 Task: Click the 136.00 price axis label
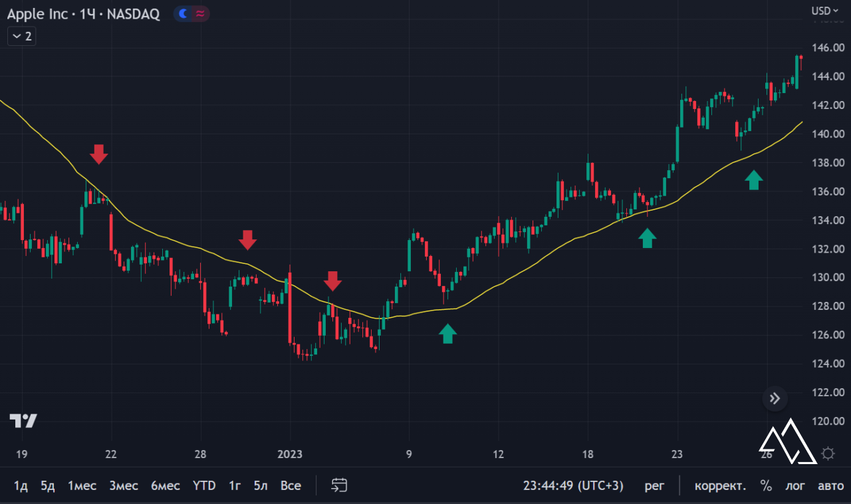(828, 191)
